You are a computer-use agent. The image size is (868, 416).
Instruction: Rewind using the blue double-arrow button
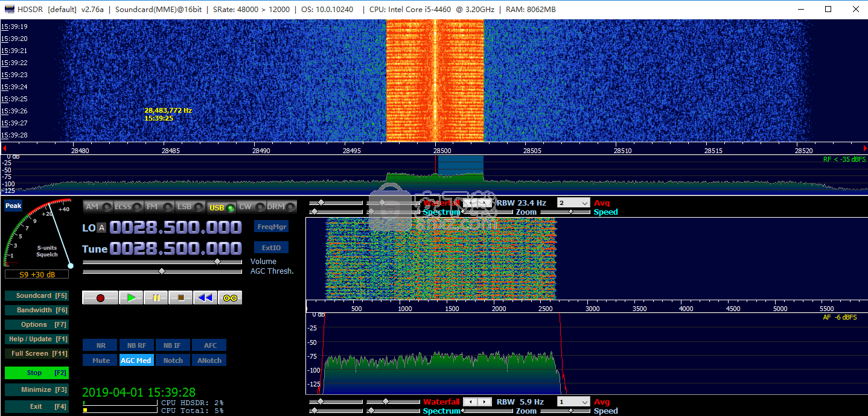pyautogui.click(x=205, y=298)
